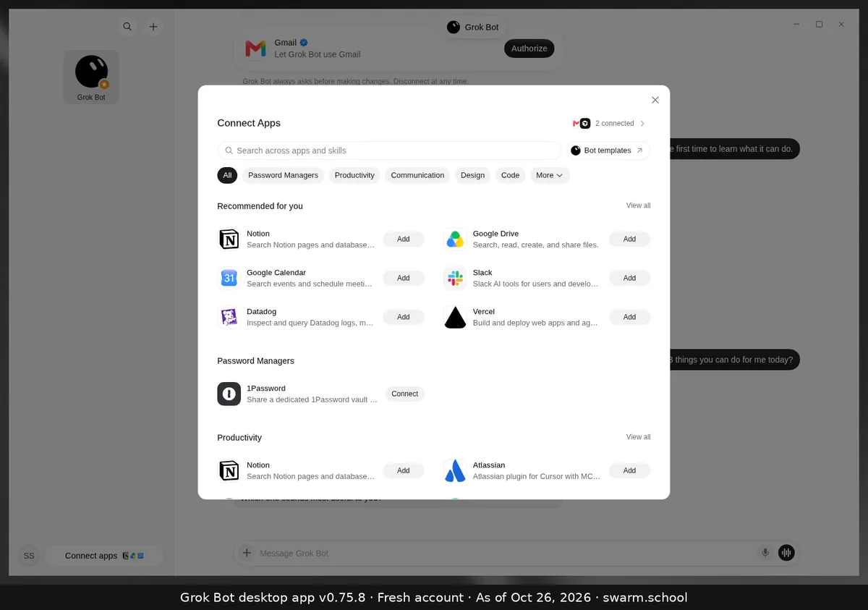This screenshot has width=868, height=610.
Task: Click the microphone icon in message bar
Action: click(x=765, y=553)
